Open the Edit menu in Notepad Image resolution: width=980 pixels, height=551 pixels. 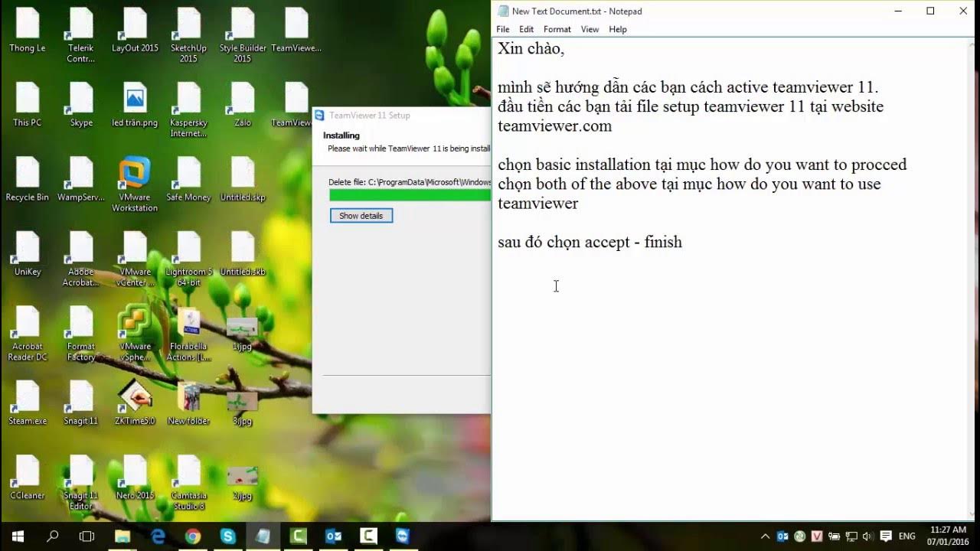tap(526, 29)
